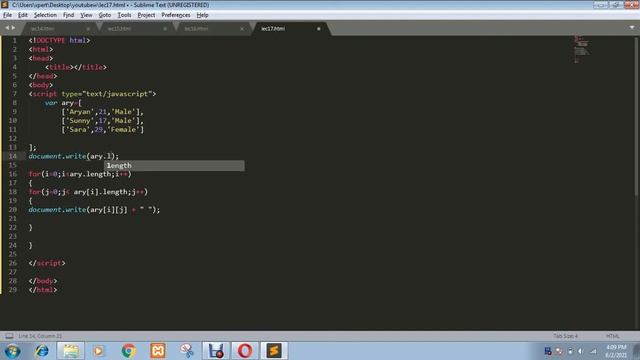Click the ['Sunny',17,'Male'] array row

pos(102,121)
